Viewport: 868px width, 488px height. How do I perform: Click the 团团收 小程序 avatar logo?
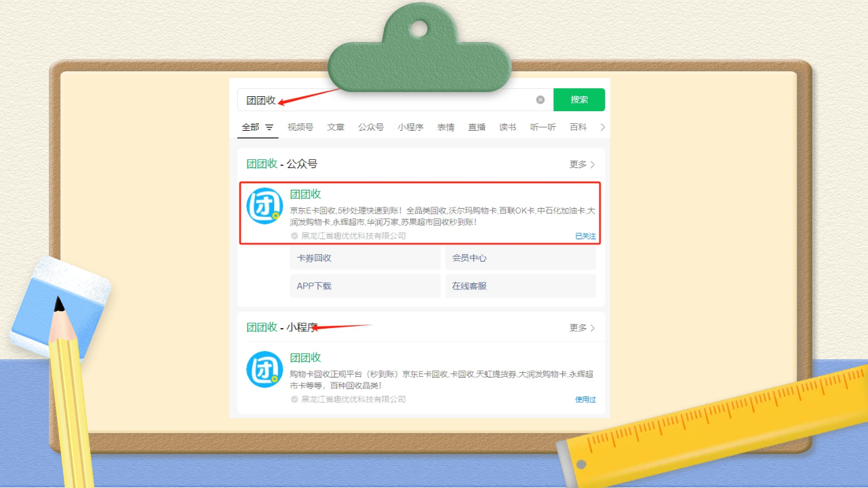click(264, 369)
